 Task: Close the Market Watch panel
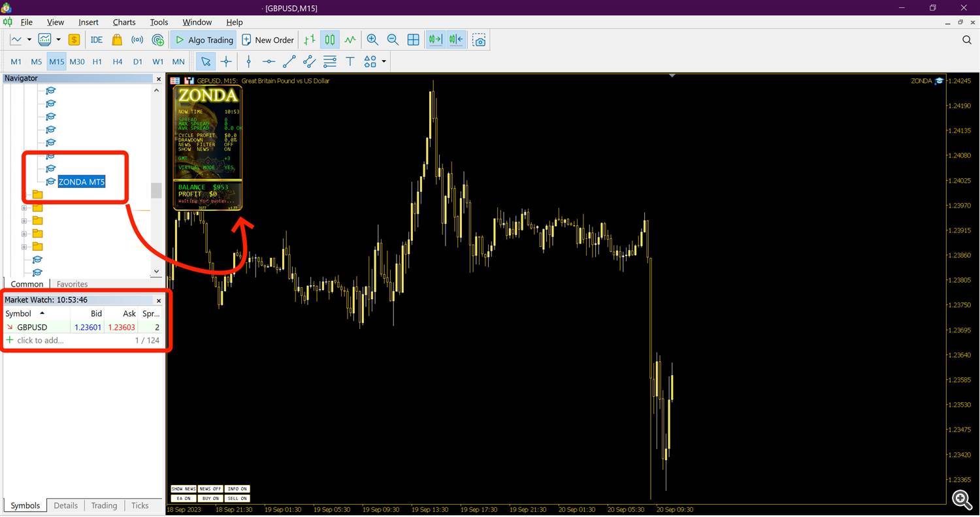point(158,300)
